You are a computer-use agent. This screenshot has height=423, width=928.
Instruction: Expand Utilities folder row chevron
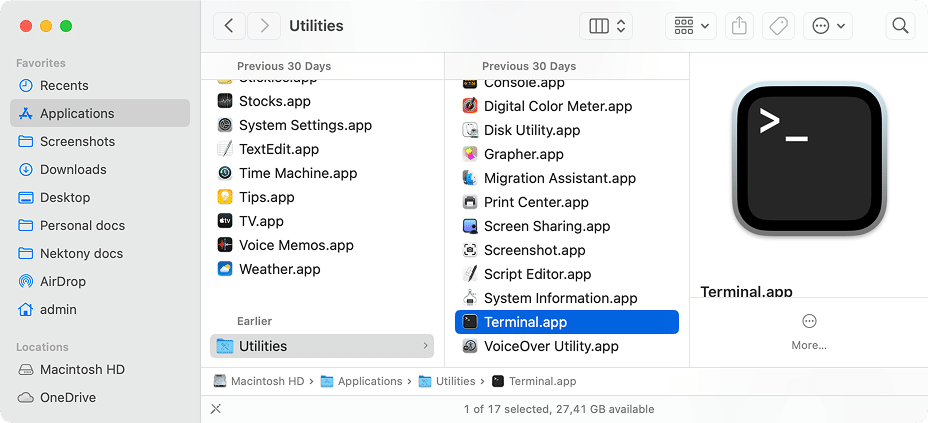[x=425, y=345]
